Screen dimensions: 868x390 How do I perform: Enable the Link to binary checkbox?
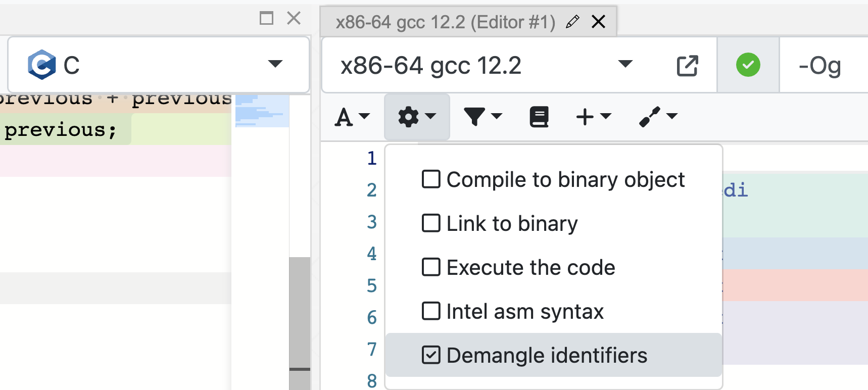pyautogui.click(x=431, y=223)
